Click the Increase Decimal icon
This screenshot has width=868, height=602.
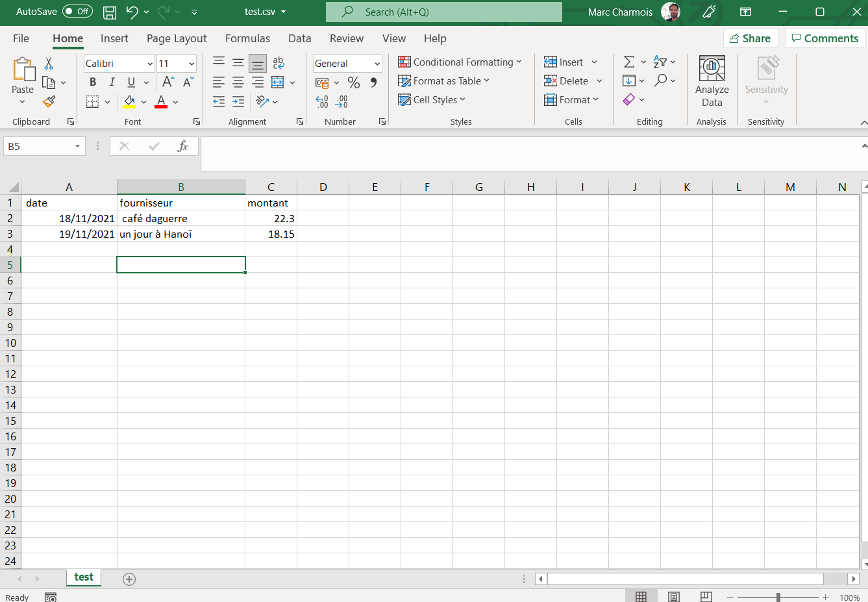[x=322, y=101]
